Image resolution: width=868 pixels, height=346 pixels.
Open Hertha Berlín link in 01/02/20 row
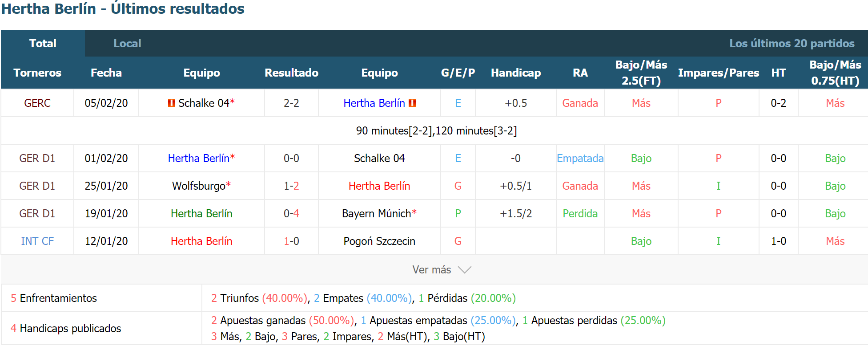tap(198, 158)
